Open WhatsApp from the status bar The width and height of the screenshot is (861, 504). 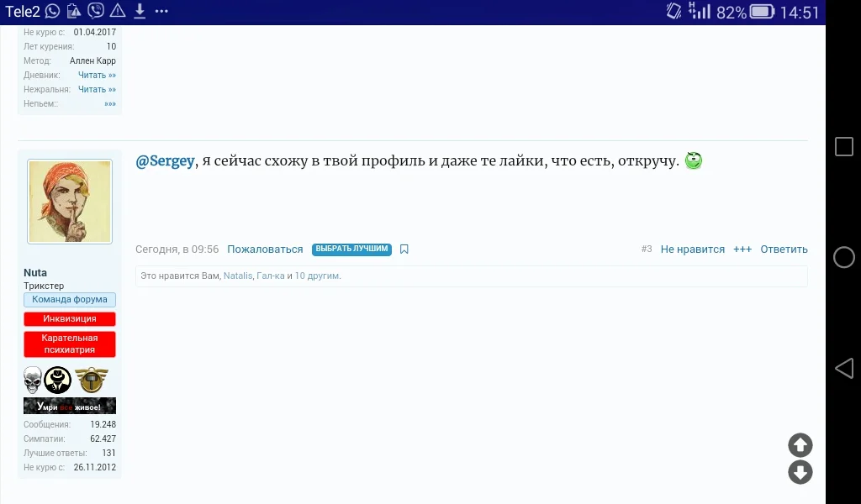[x=50, y=11]
